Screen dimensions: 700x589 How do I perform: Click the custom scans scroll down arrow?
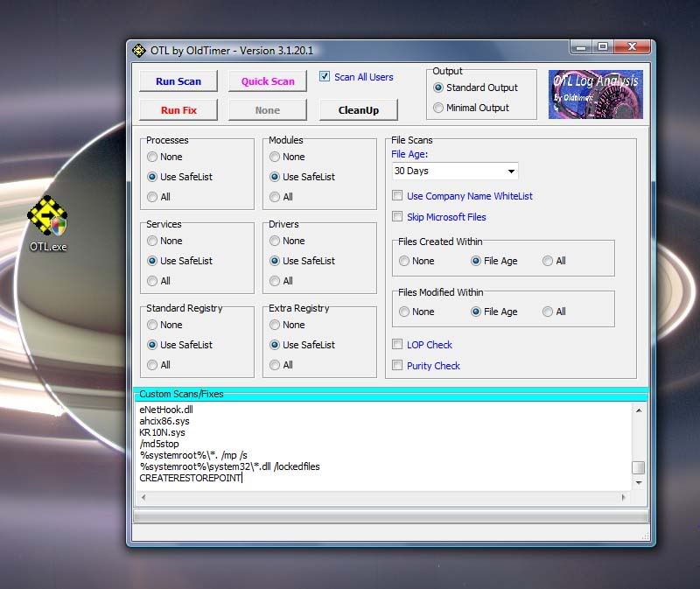[639, 483]
